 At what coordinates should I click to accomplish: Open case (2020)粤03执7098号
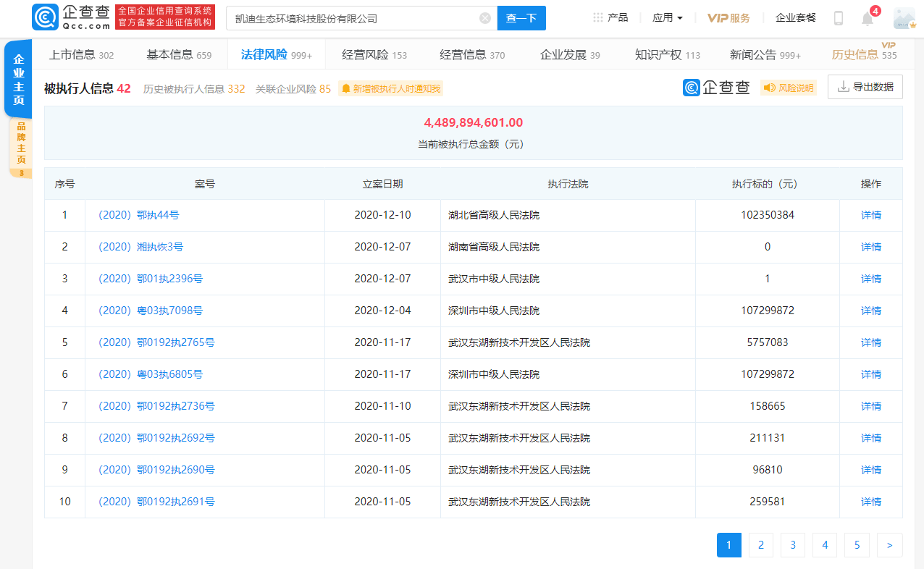coord(150,311)
